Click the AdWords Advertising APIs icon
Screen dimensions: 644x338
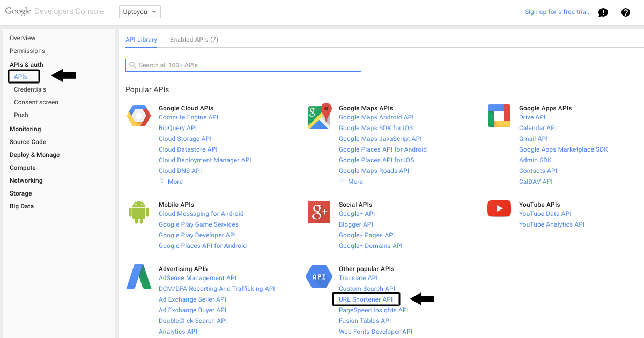(139, 276)
